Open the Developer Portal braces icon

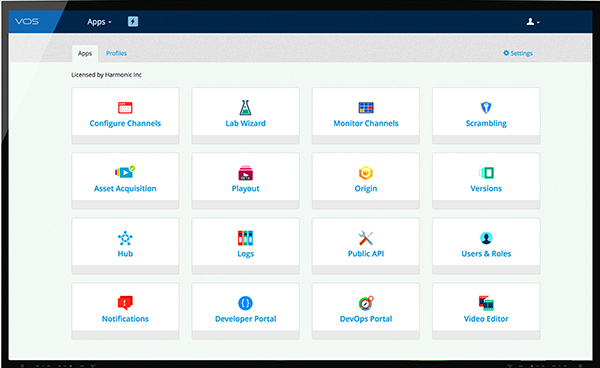pyautogui.click(x=245, y=303)
